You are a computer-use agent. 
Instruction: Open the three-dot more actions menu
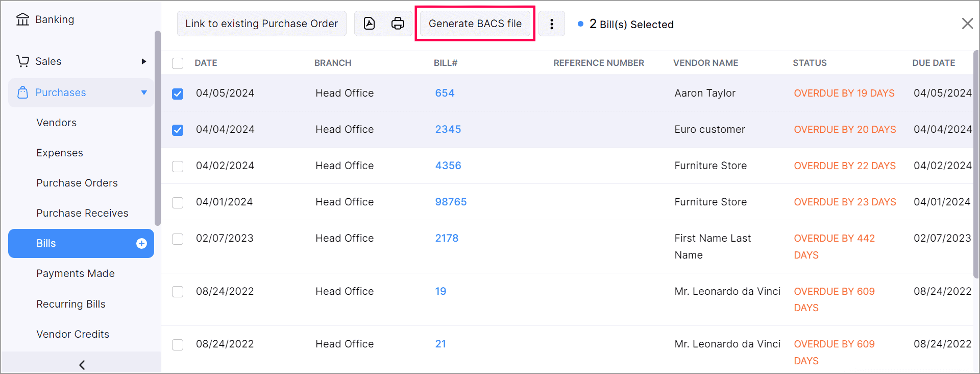point(552,24)
